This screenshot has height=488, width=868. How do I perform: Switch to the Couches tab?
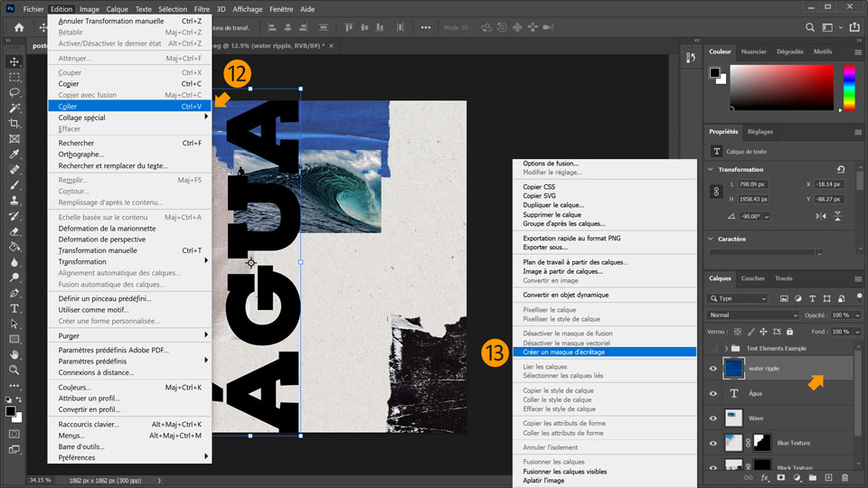coord(752,278)
